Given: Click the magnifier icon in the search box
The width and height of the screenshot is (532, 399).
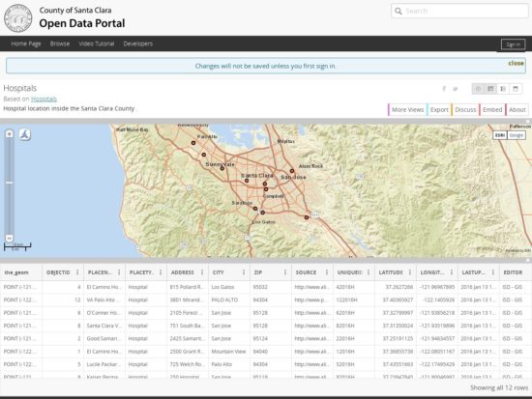Looking at the screenshot, I should click(x=399, y=12).
